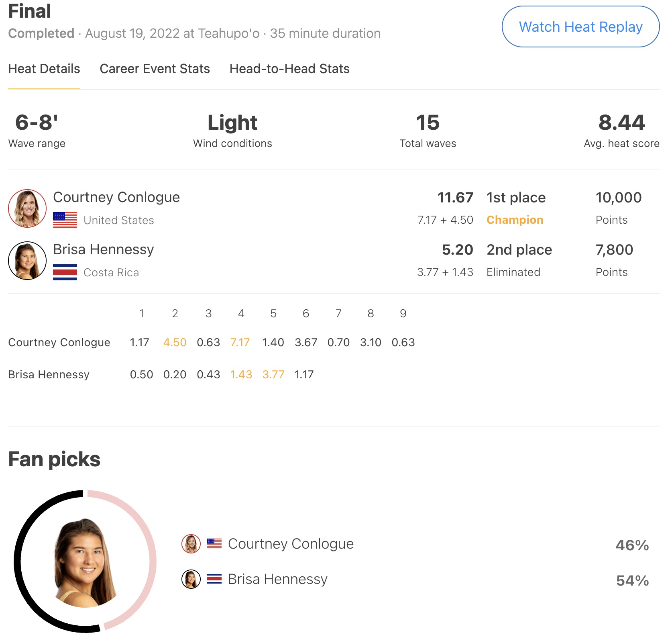Viewport: 672px width, 641px height.
Task: Click Brisa Hennessy's small fan picks avatar
Action: click(191, 579)
